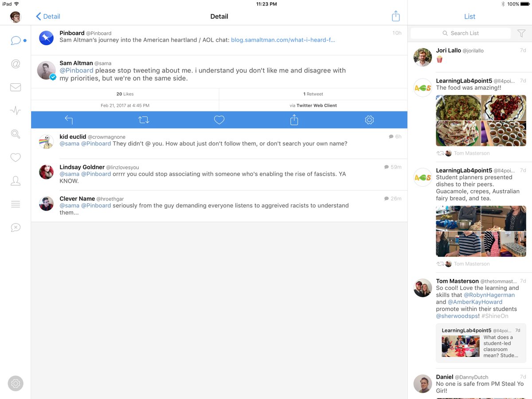Tap via Twitter Web Client label
Viewport: 532px width, 399px height.
point(313,106)
